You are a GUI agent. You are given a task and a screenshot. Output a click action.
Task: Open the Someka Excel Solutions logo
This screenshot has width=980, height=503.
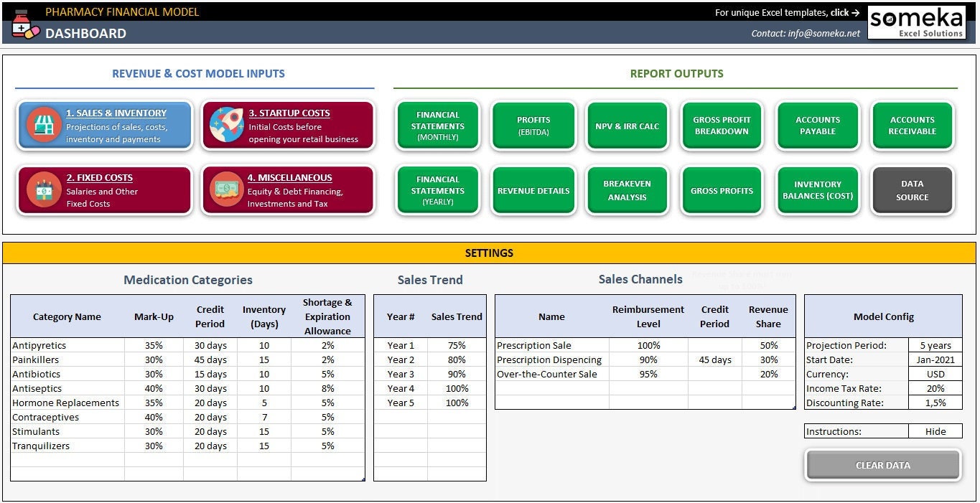pos(916,22)
